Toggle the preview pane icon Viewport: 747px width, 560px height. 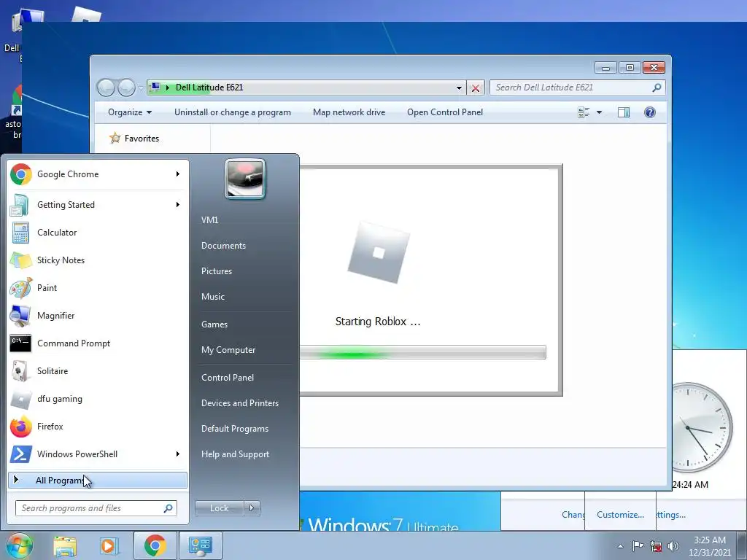pos(624,112)
